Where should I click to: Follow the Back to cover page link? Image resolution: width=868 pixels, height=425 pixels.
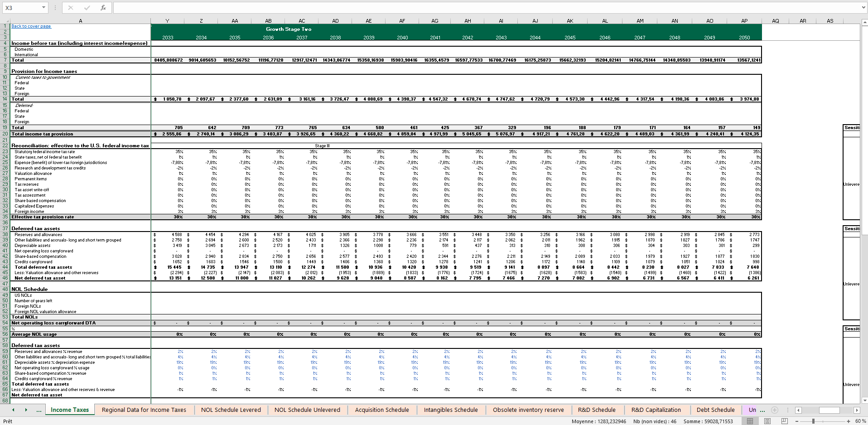[31, 26]
